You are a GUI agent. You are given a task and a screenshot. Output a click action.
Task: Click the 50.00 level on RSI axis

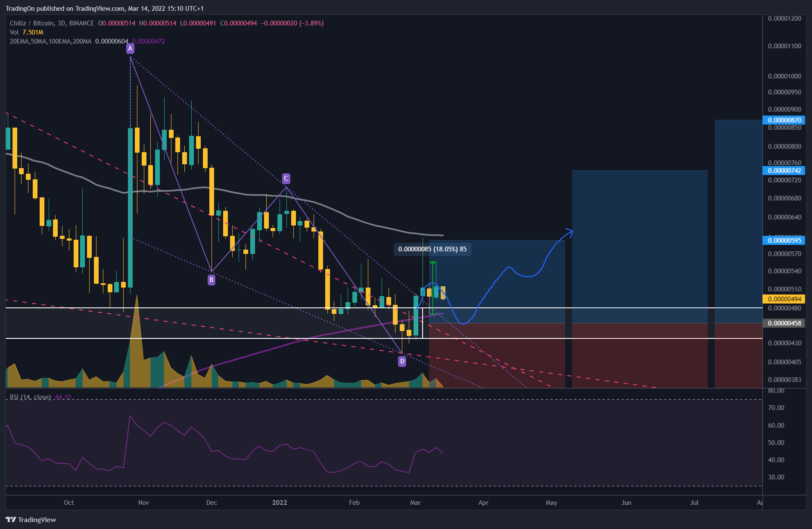click(776, 443)
